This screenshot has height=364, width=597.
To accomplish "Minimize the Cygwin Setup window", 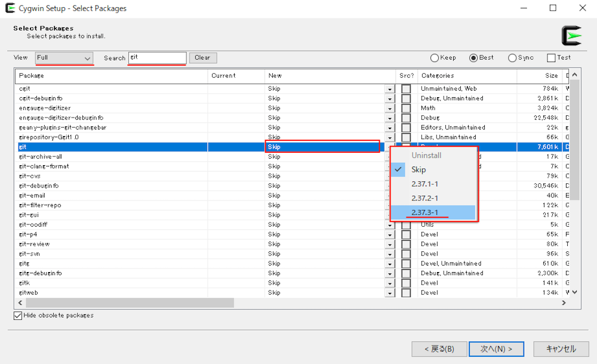I will pos(524,8).
